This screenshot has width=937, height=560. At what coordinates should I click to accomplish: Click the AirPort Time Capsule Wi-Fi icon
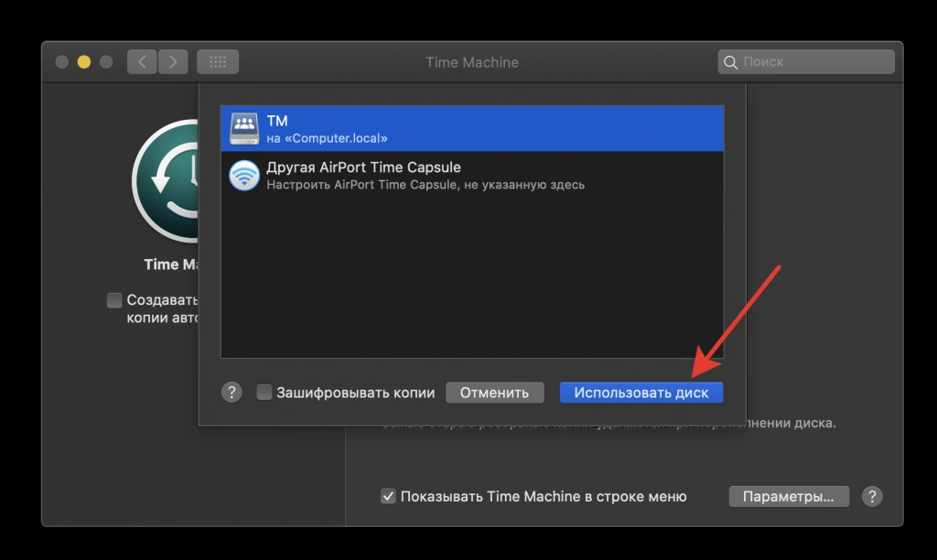point(244,175)
